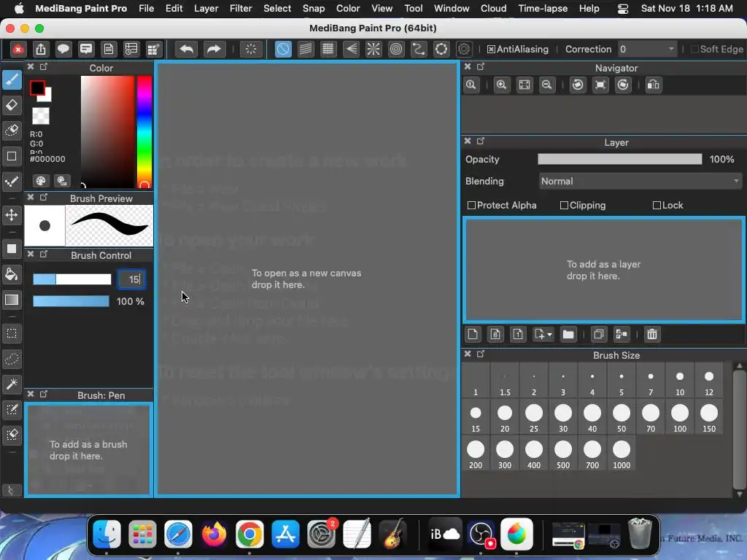Click the Brush Size panel scrollbar
747x560 pixels.
tap(739, 430)
